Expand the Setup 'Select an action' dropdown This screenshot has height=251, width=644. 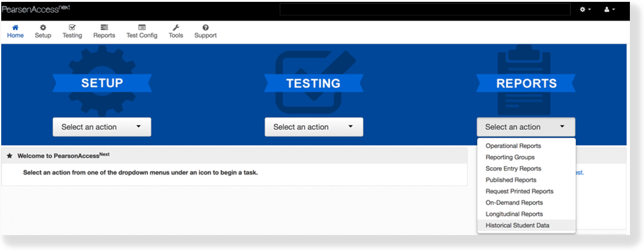pos(102,127)
